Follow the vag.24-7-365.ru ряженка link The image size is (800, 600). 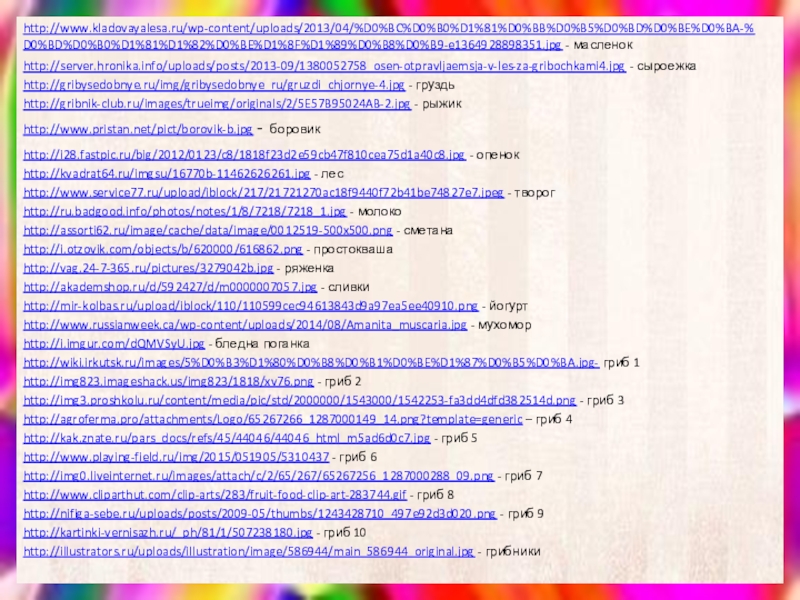tap(148, 269)
